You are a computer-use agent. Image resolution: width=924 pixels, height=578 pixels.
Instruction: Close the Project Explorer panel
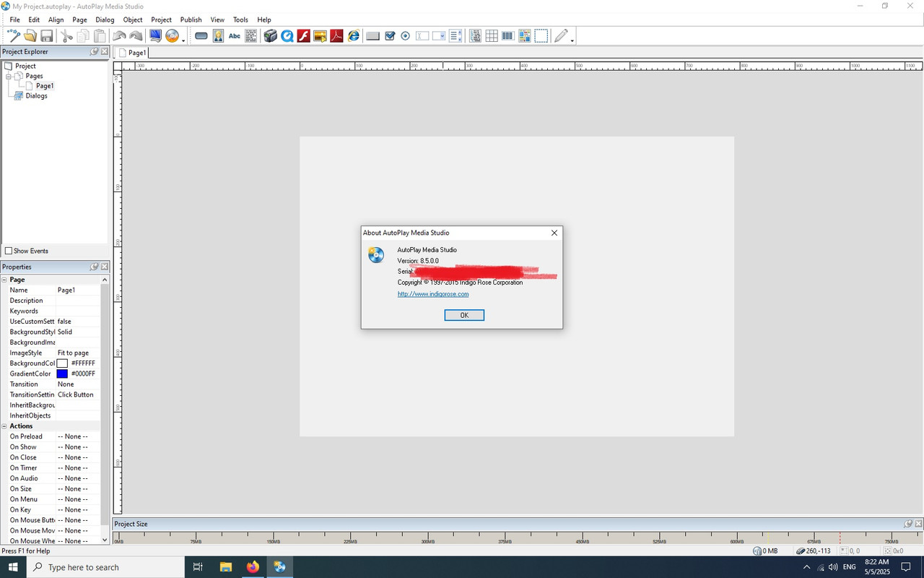105,51
